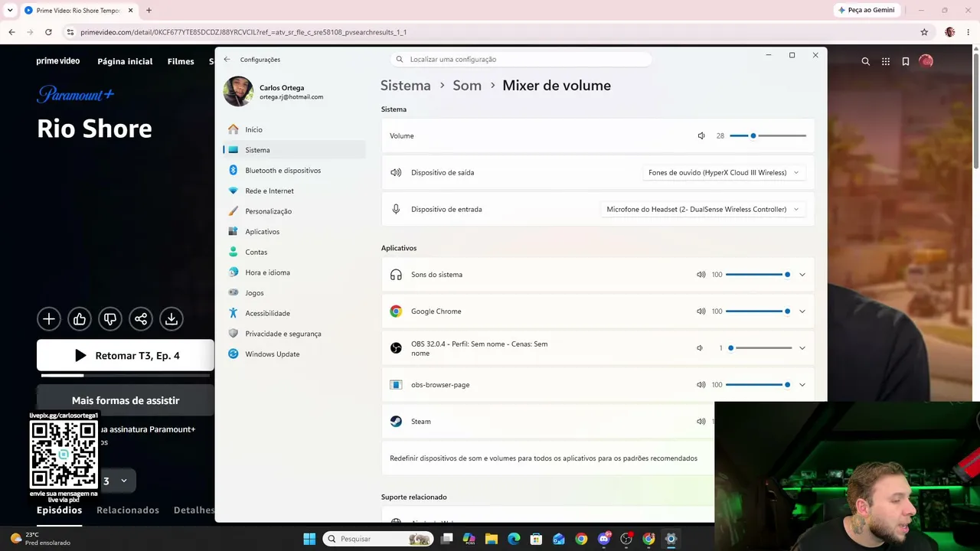
Task: Mute obs-browser-page in the mixer
Action: [701, 385]
